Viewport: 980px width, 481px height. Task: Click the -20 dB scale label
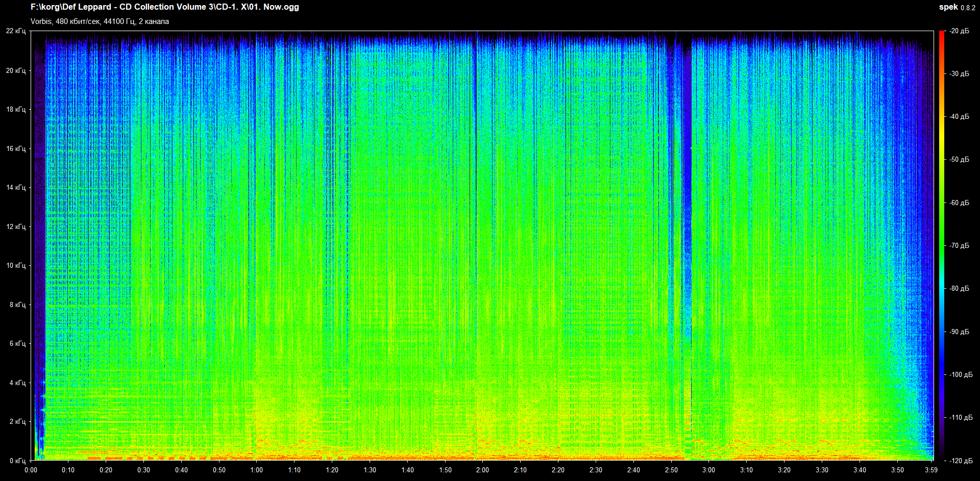tap(959, 31)
